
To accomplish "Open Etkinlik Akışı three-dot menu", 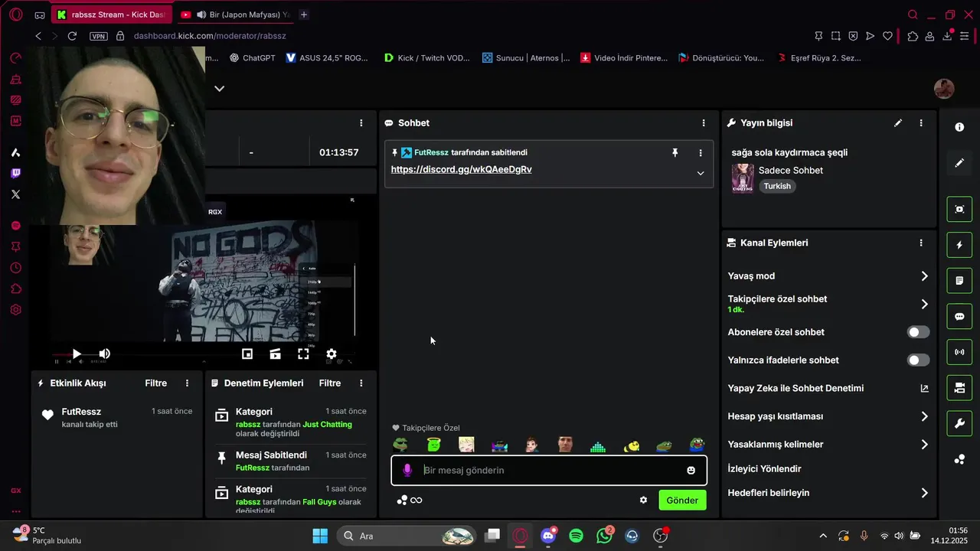I will (x=187, y=383).
